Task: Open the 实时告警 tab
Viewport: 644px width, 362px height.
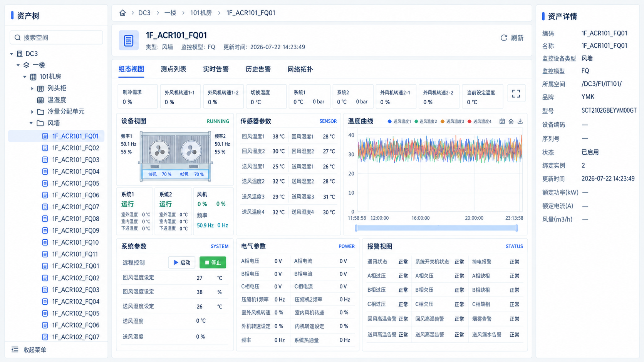Action: [216, 69]
